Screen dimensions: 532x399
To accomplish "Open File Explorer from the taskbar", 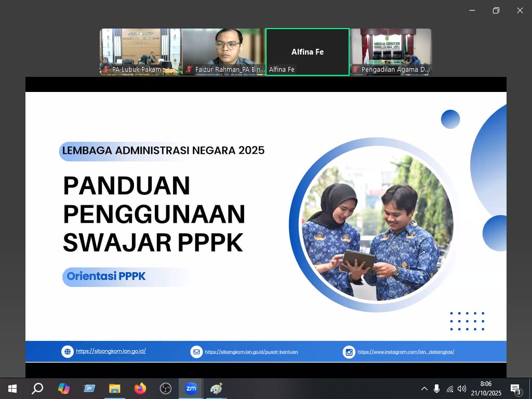I will click(x=114, y=389).
